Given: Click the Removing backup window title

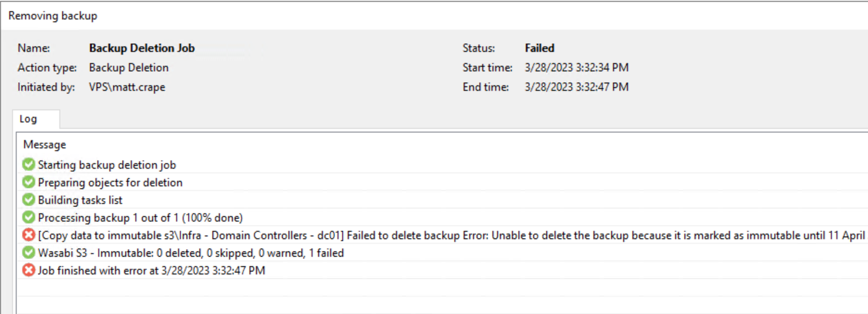Looking at the screenshot, I should 53,16.
